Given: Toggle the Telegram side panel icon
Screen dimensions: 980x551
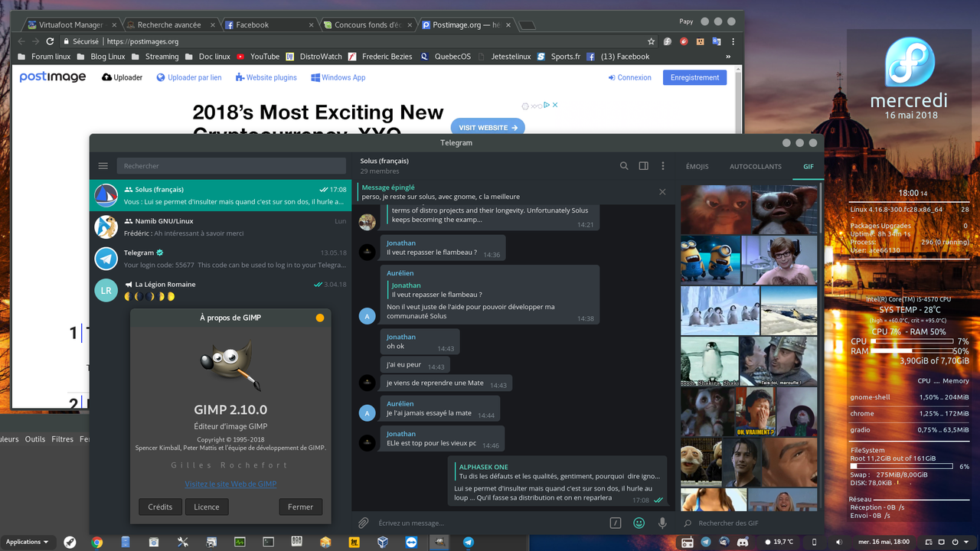Looking at the screenshot, I should (x=644, y=166).
